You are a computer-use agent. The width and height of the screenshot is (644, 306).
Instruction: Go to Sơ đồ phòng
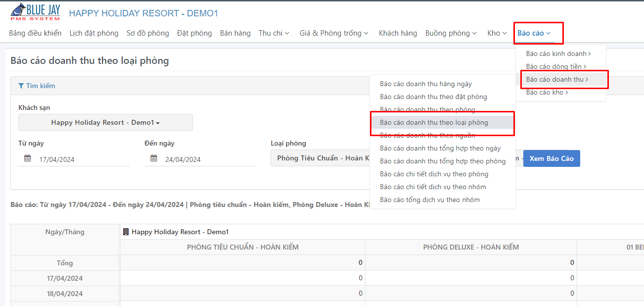[148, 33]
